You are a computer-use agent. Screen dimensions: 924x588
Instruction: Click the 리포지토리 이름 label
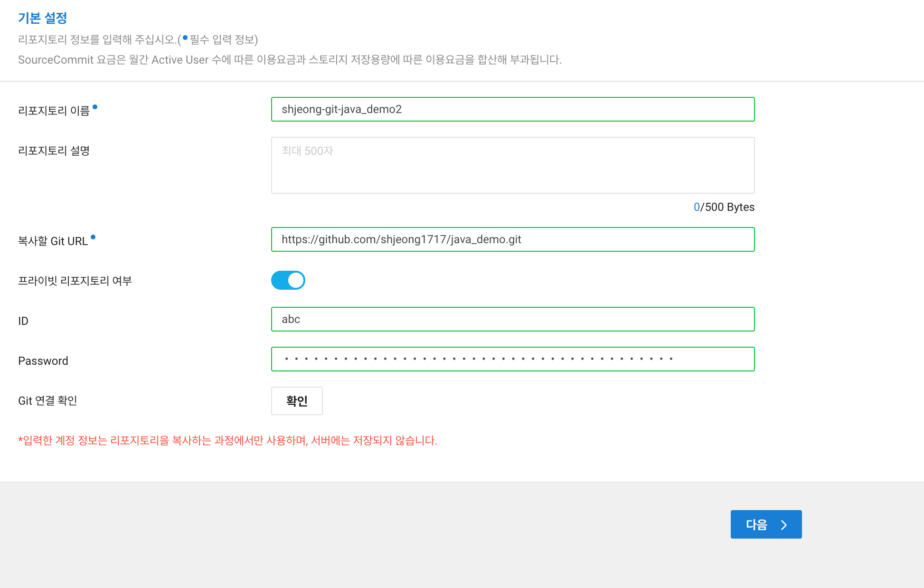coord(54,111)
